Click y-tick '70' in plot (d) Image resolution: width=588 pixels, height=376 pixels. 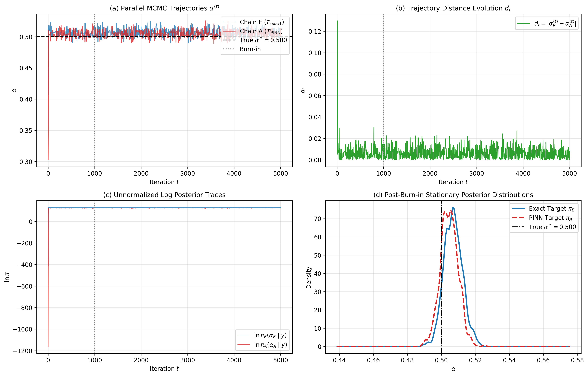coord(318,219)
